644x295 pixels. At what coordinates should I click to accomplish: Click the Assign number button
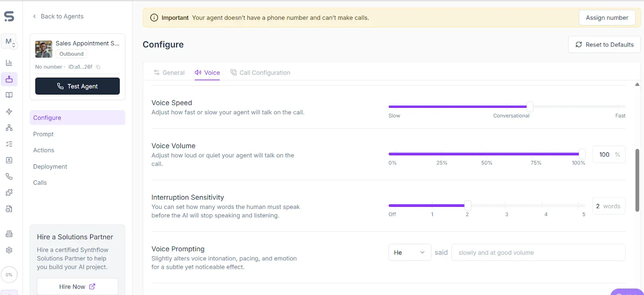(607, 18)
